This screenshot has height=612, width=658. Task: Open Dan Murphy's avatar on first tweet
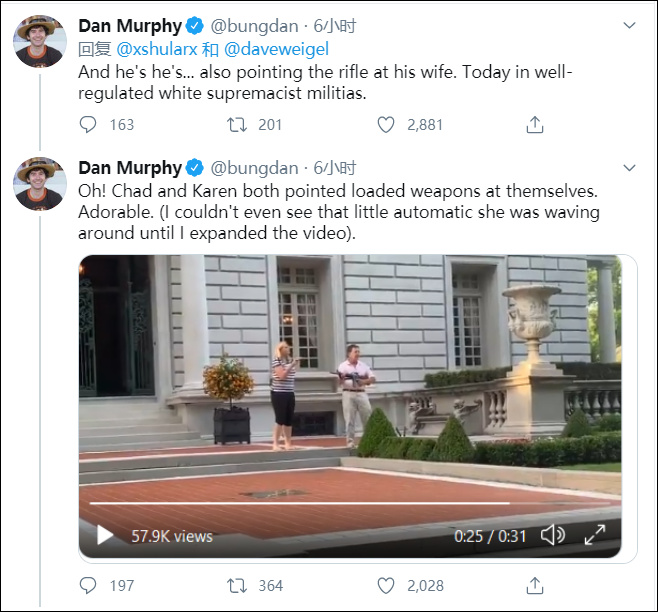pyautogui.click(x=40, y=42)
